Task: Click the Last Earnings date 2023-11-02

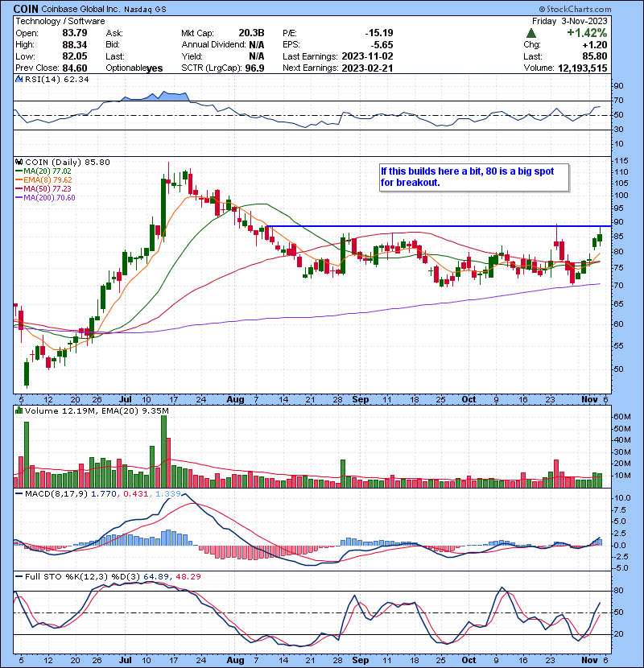Action: (x=367, y=56)
